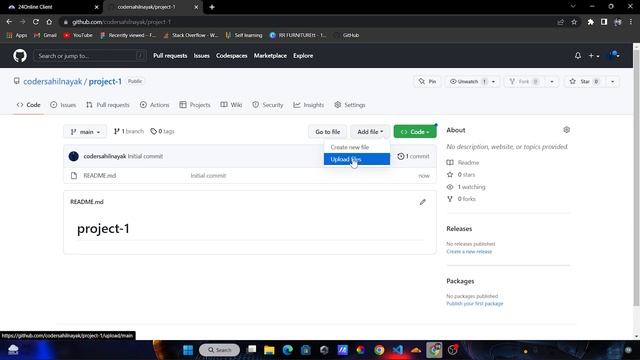Image resolution: width=640 pixels, height=360 pixels.
Task: Click Marketplace in top navigation
Action: click(x=270, y=56)
